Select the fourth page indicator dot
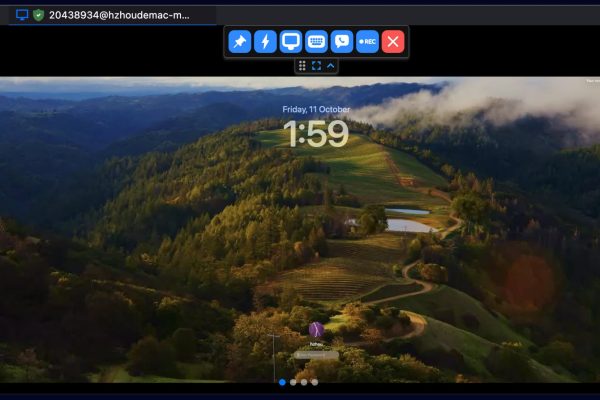Screen dimensions: 600x400 [x=315, y=382]
